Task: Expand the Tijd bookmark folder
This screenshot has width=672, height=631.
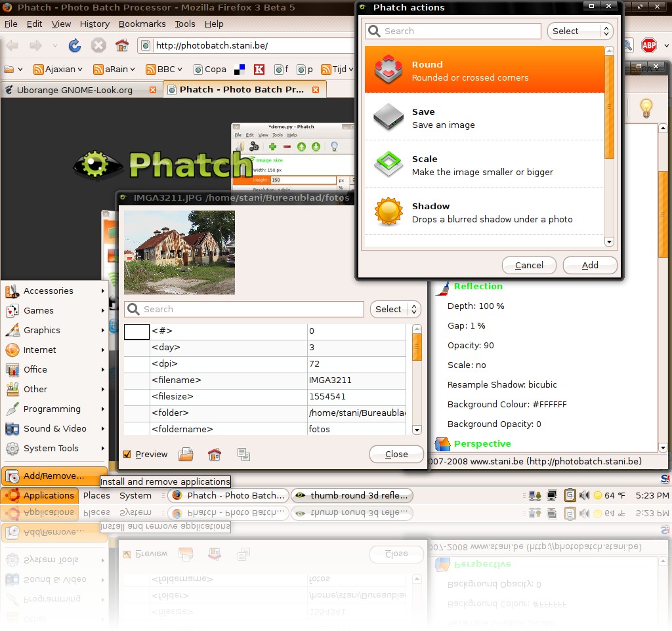Action: (x=337, y=70)
